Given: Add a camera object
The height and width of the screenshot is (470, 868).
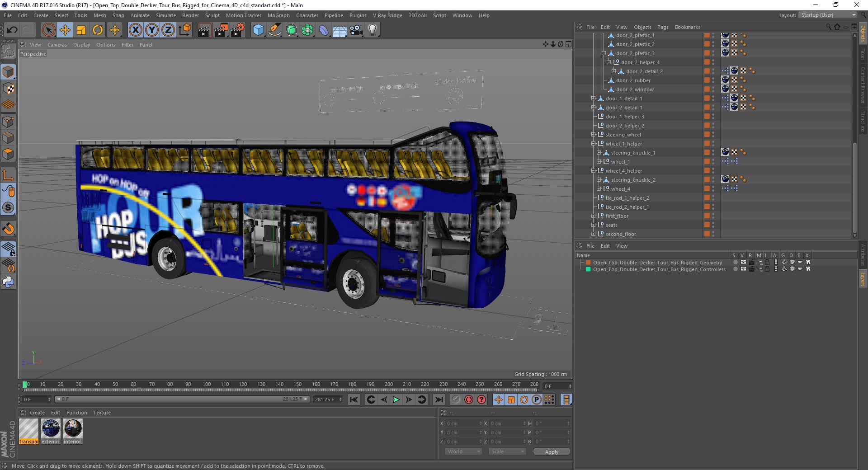Looking at the screenshot, I should point(356,30).
